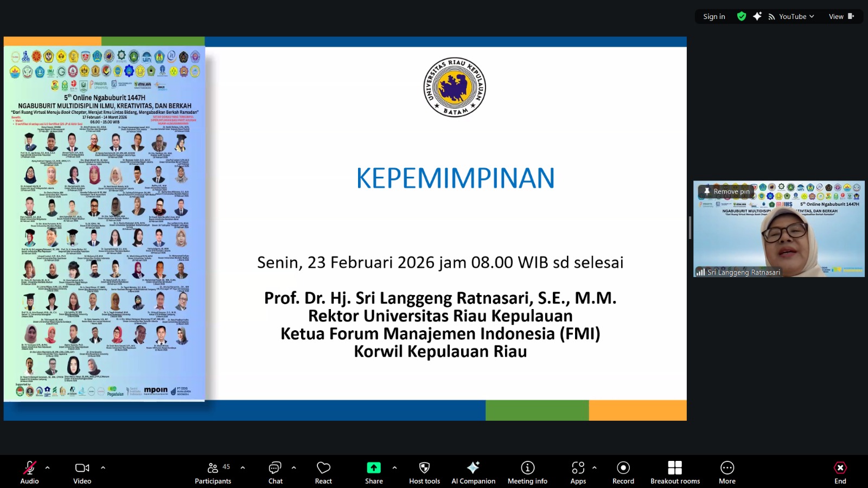Click Remove pin on speaker video
Viewport: 868px width, 488px height.
(x=726, y=191)
